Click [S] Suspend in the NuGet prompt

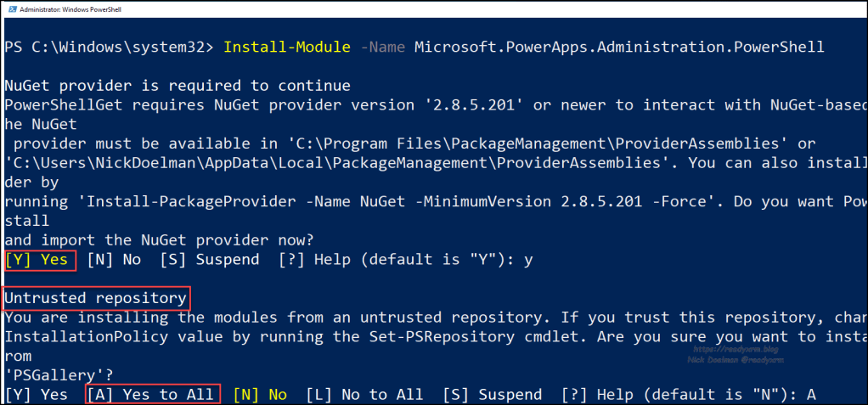209,260
